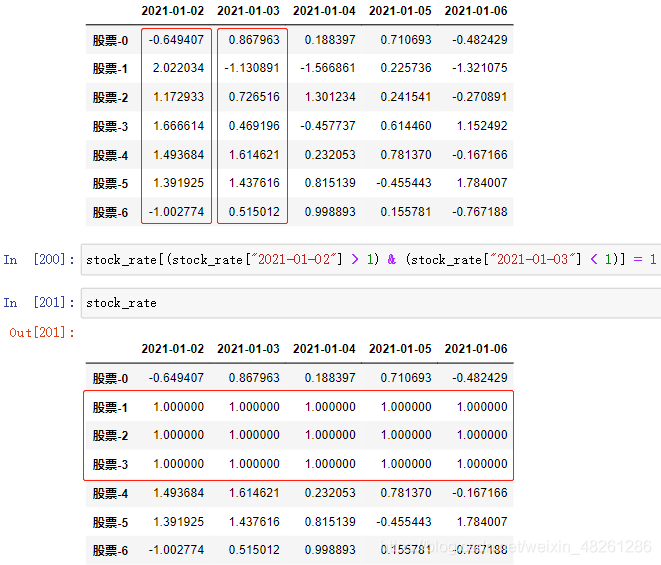The width and height of the screenshot is (661, 565).
Task: Click 1.614621 in the first table
Action: pos(254,155)
